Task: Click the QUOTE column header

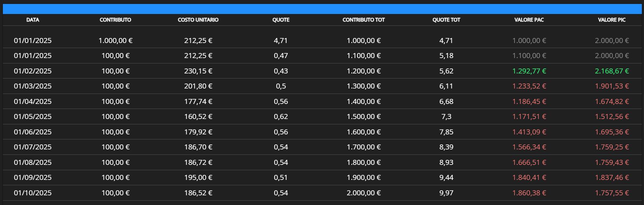Action: 281,20
